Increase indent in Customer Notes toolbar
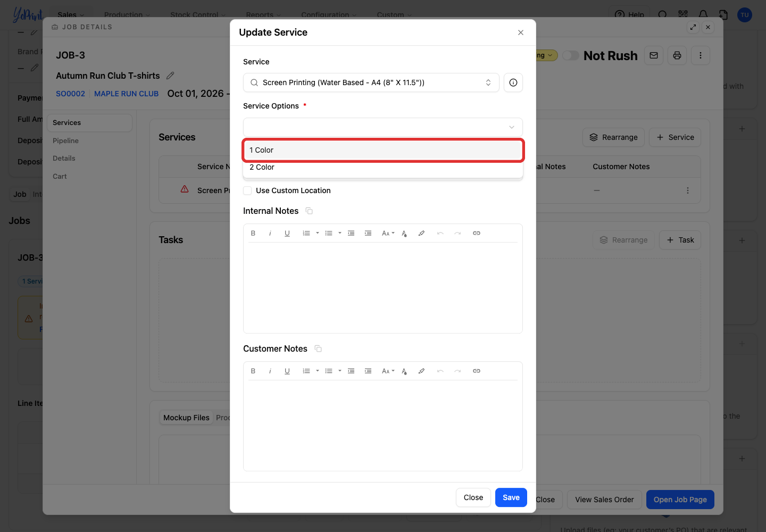Image resolution: width=766 pixels, height=532 pixels. pyautogui.click(x=368, y=371)
